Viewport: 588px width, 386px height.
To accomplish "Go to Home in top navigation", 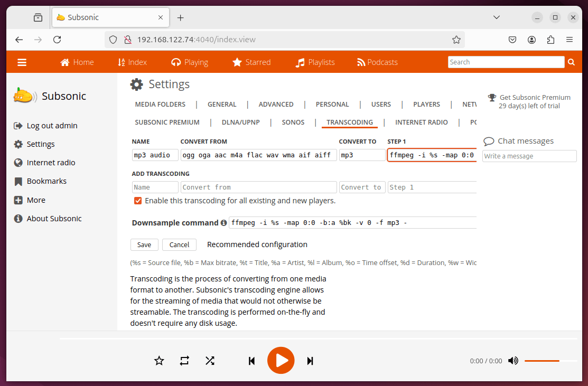I will pyautogui.click(x=77, y=62).
